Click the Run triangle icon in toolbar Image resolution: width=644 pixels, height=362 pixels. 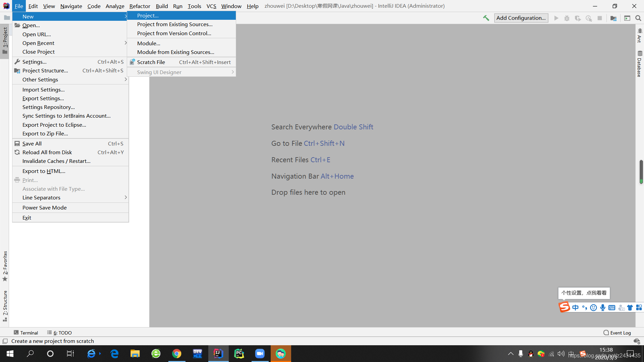click(556, 18)
